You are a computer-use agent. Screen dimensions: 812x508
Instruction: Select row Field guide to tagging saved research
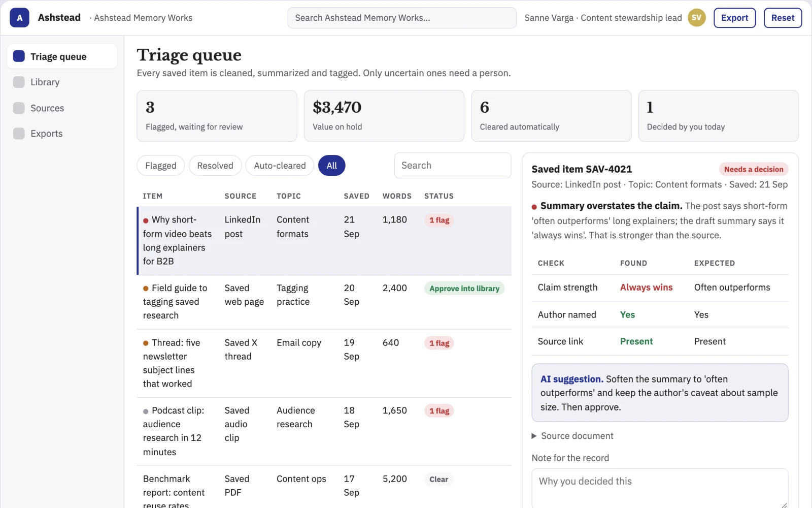point(324,302)
